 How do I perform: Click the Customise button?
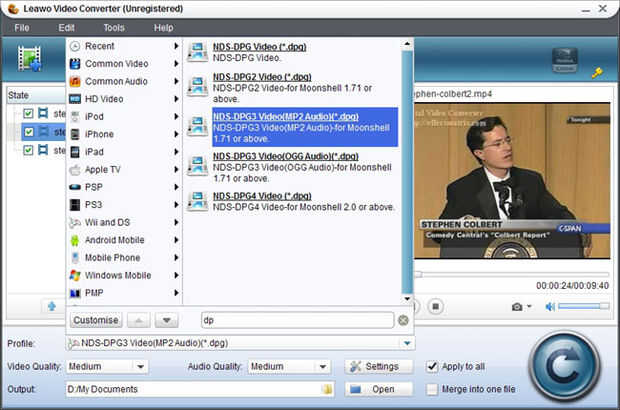coord(96,320)
